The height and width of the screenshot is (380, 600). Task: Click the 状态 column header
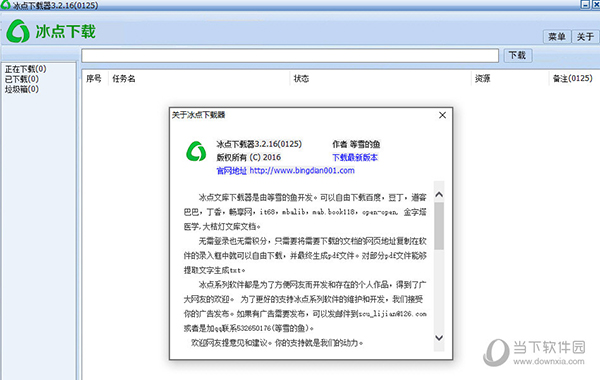pos(302,78)
